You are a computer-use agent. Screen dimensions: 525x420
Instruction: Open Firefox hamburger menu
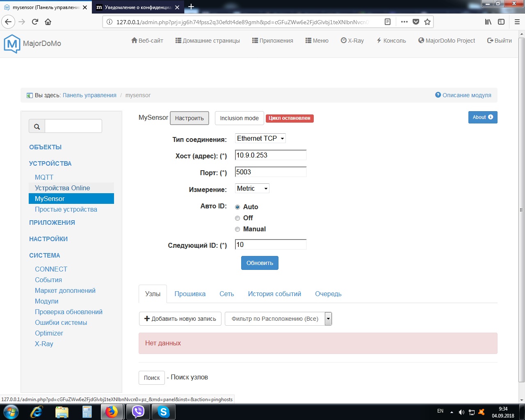click(517, 22)
